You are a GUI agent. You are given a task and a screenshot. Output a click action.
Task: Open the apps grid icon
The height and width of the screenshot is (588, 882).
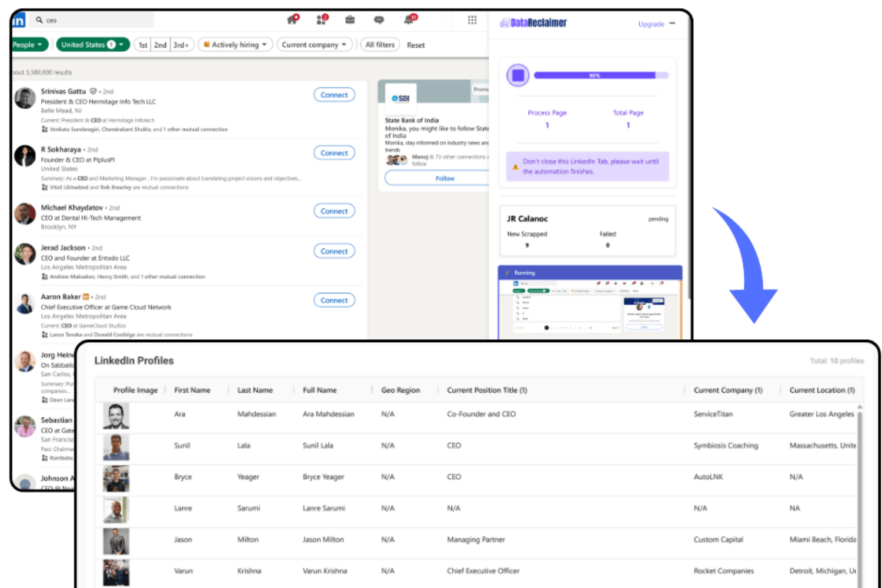(x=472, y=20)
